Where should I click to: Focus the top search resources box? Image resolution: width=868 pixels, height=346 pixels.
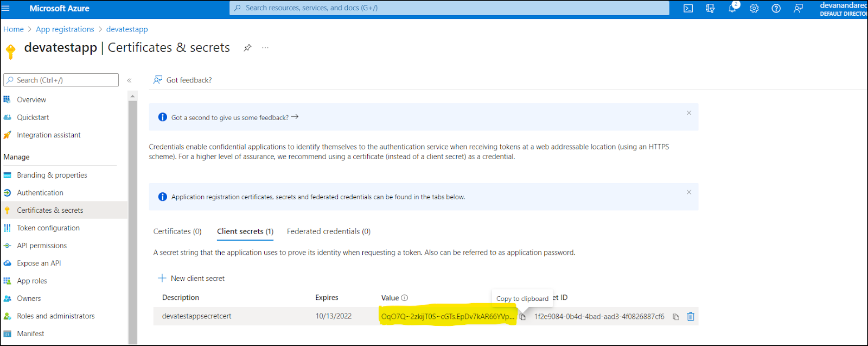(449, 8)
